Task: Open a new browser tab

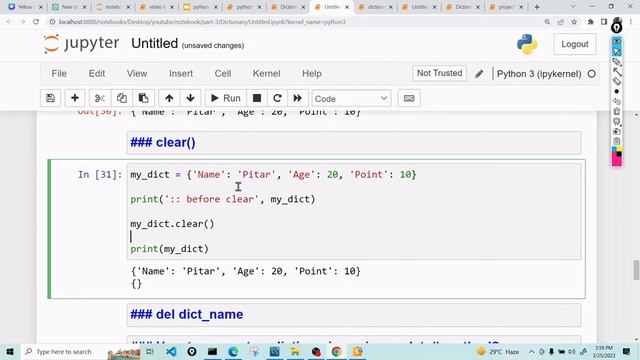Action: [537, 7]
